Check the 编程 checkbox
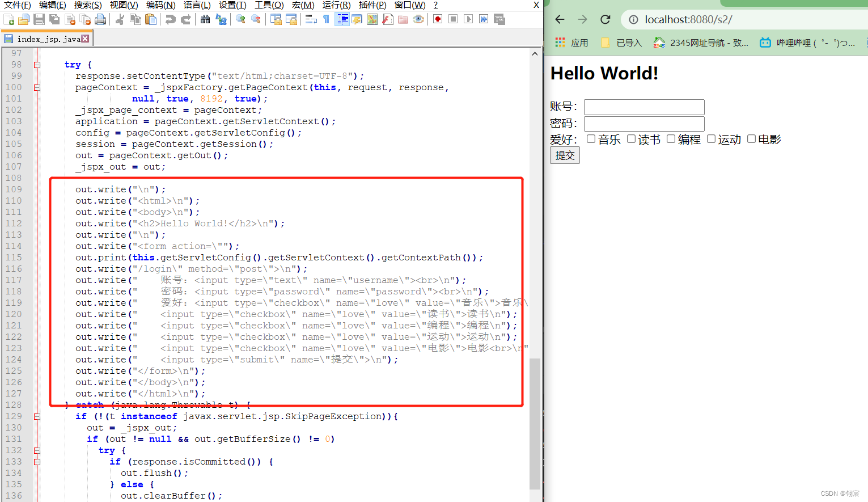The image size is (868, 502). tap(671, 139)
